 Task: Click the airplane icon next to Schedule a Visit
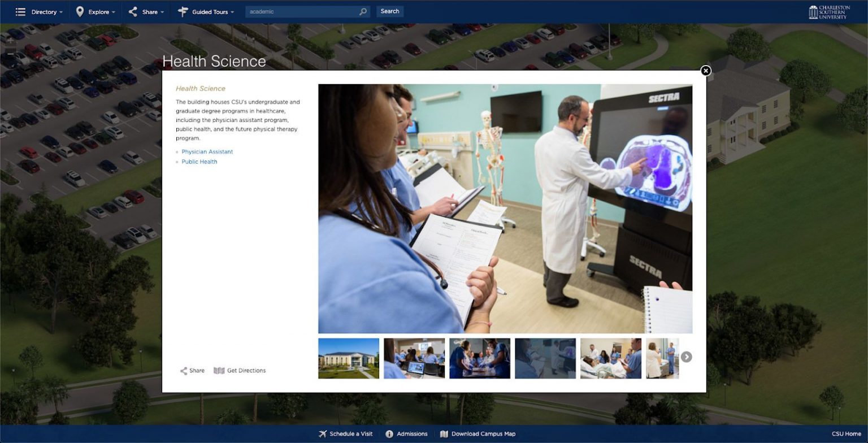click(x=322, y=434)
